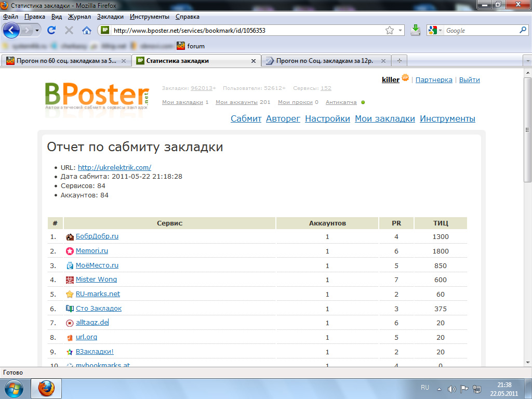This screenshot has height=399, width=532.
Task: Open the Сабмит navigation link
Action: [x=246, y=119]
